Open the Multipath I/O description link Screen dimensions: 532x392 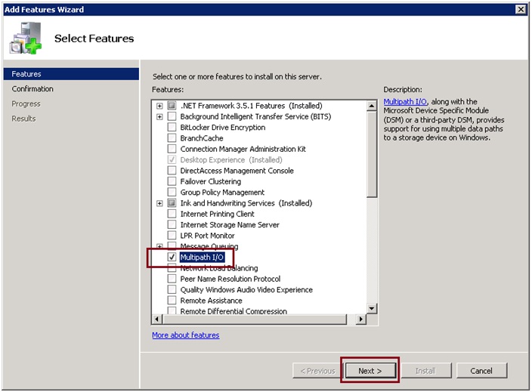tap(405, 102)
